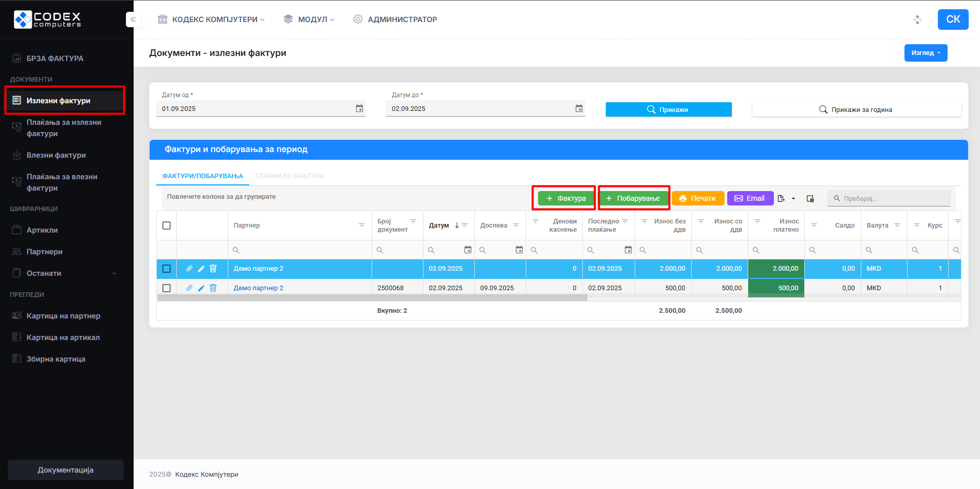This screenshot has height=489, width=980.
Task: Open Влезни фактури in sidebar menu
Action: pos(56,155)
